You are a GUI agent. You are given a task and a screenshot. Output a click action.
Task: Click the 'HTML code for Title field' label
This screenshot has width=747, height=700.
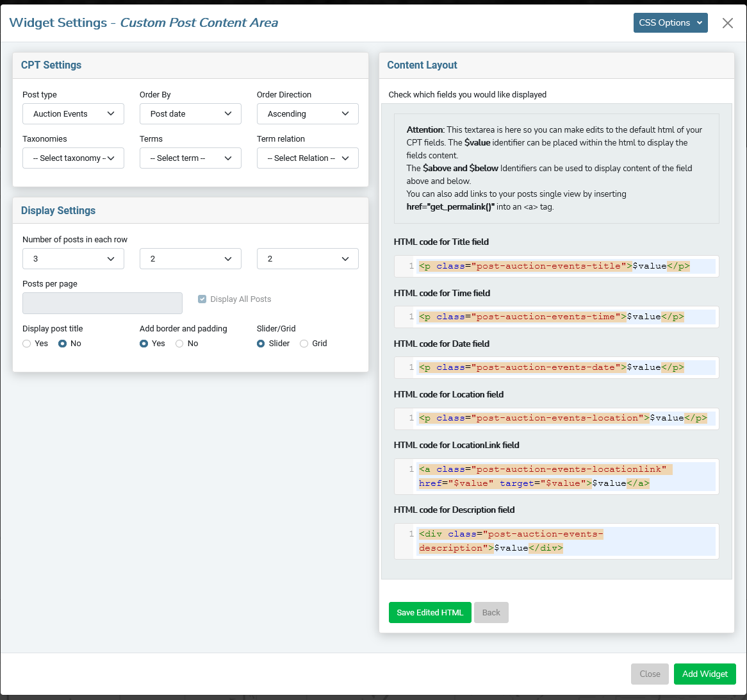point(441,242)
